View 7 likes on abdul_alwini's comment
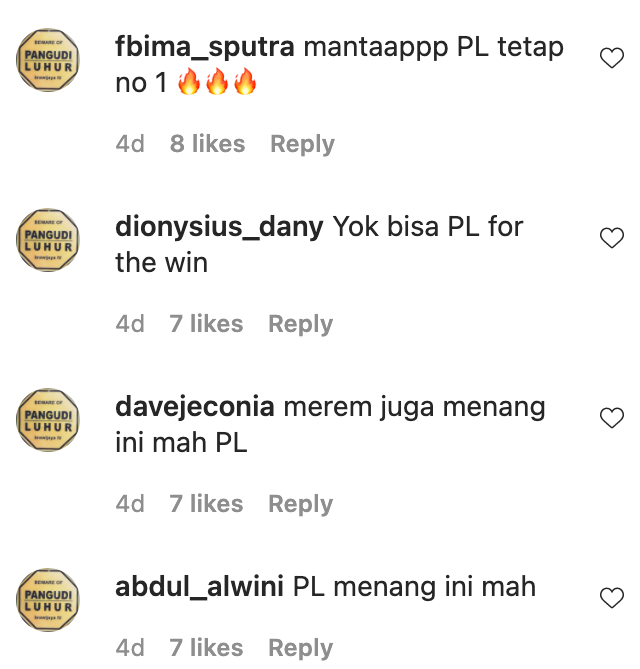Viewport: 640px width, 669px height. [x=206, y=648]
